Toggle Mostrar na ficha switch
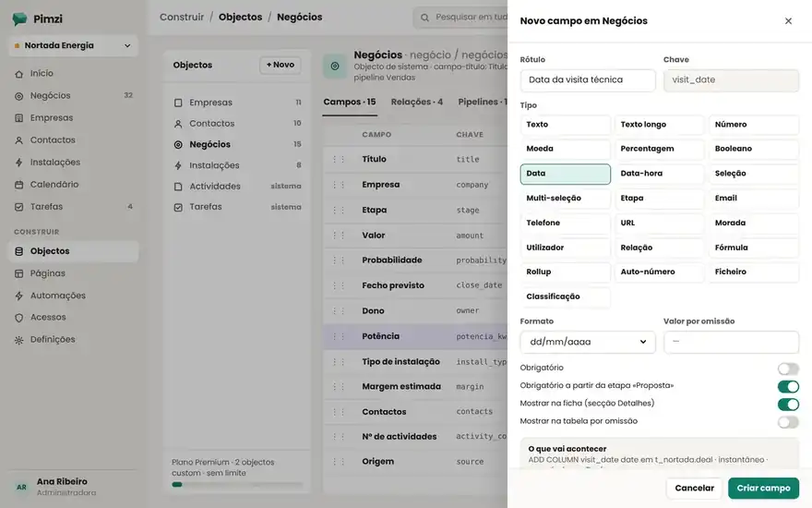The width and height of the screenshot is (812, 508). [x=788, y=405]
